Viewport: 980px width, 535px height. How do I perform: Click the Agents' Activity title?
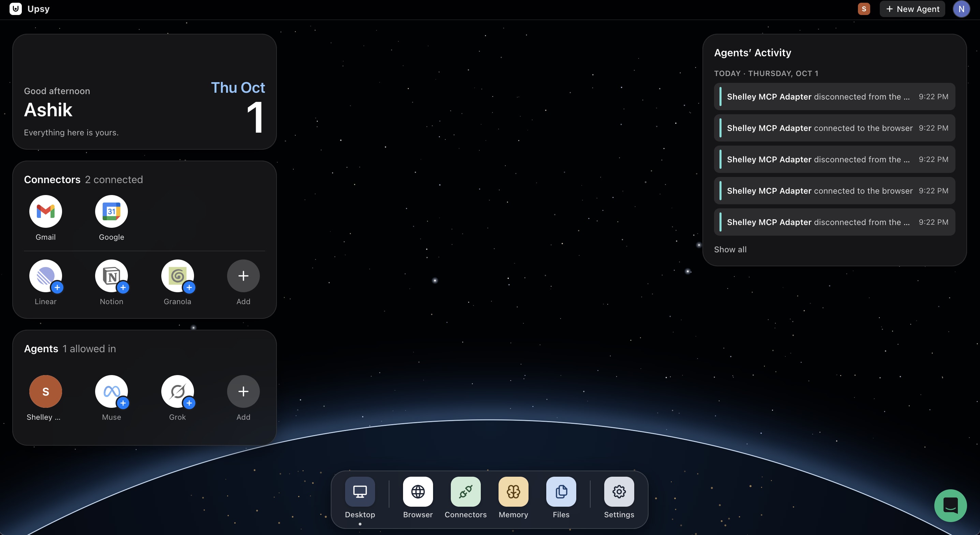pyautogui.click(x=753, y=53)
